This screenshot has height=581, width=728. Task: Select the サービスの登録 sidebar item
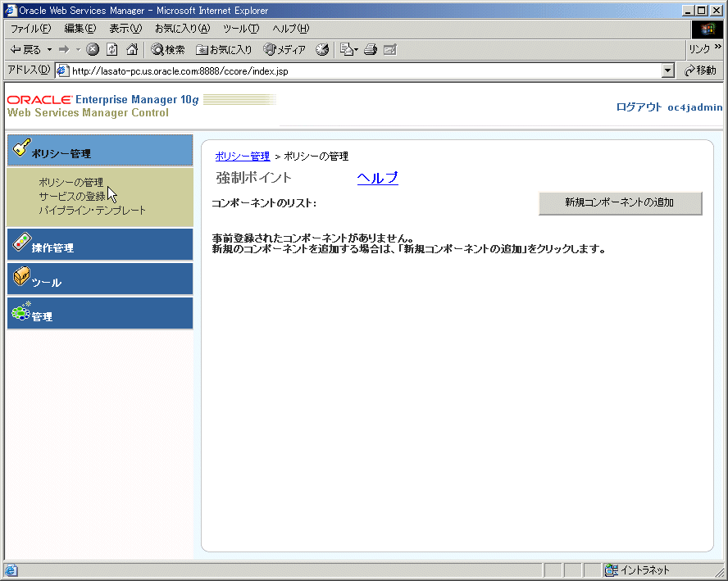(72, 197)
